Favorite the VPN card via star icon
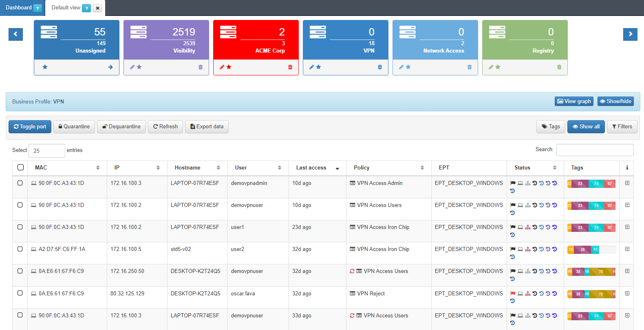 (x=318, y=67)
